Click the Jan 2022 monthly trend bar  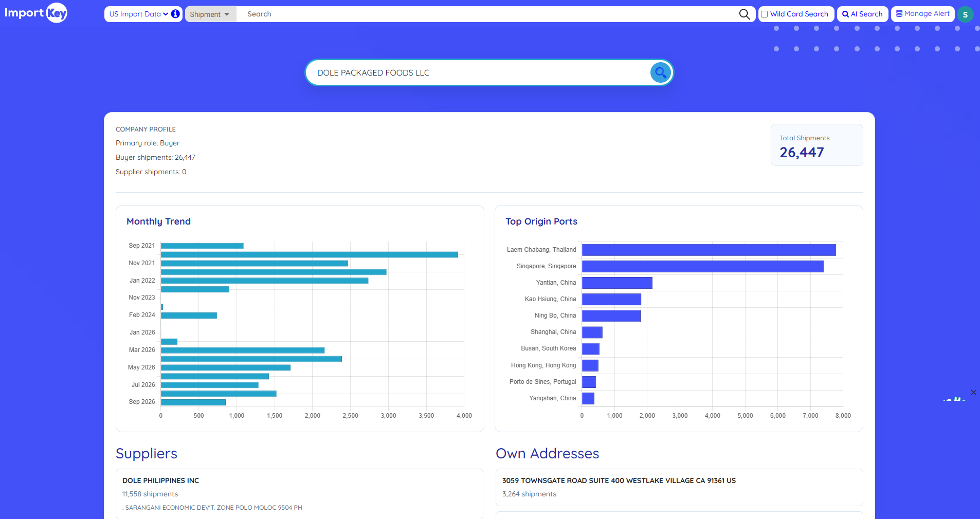click(264, 281)
